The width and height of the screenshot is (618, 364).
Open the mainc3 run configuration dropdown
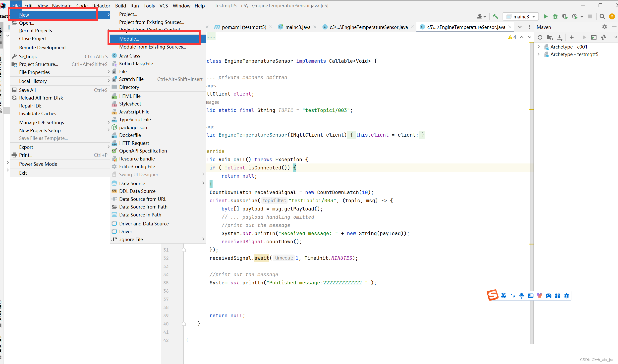point(521,16)
